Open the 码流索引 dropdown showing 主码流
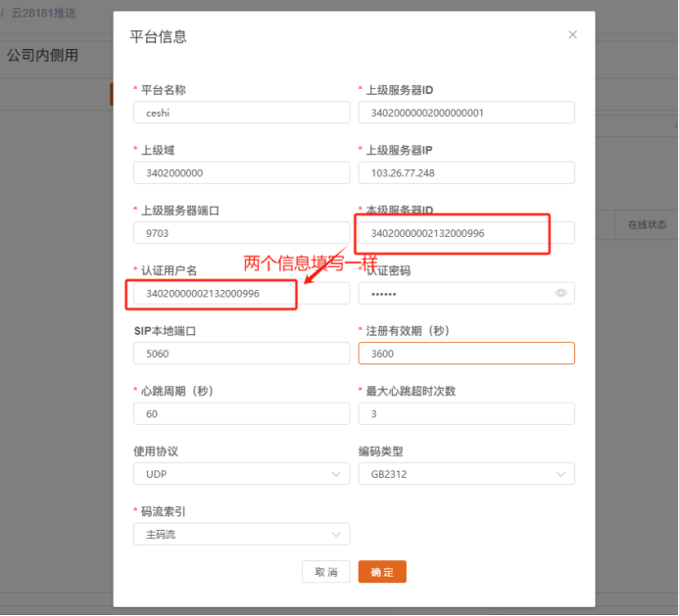The image size is (679, 616). (x=242, y=534)
